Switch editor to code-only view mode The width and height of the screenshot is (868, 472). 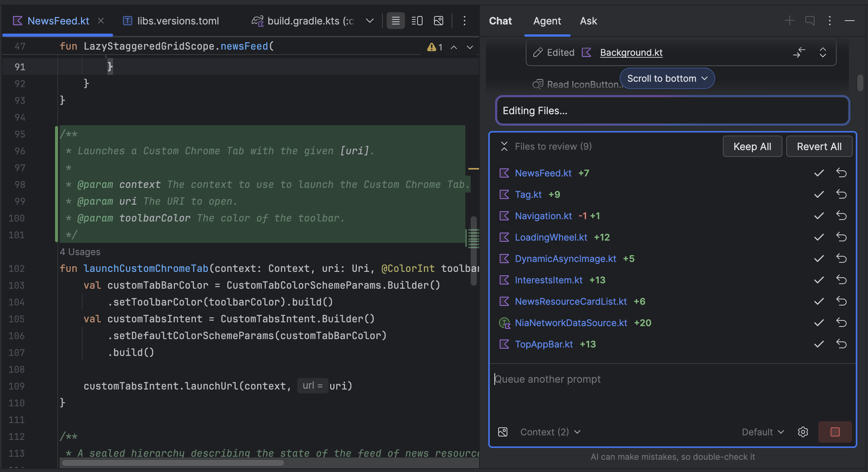pyautogui.click(x=395, y=21)
